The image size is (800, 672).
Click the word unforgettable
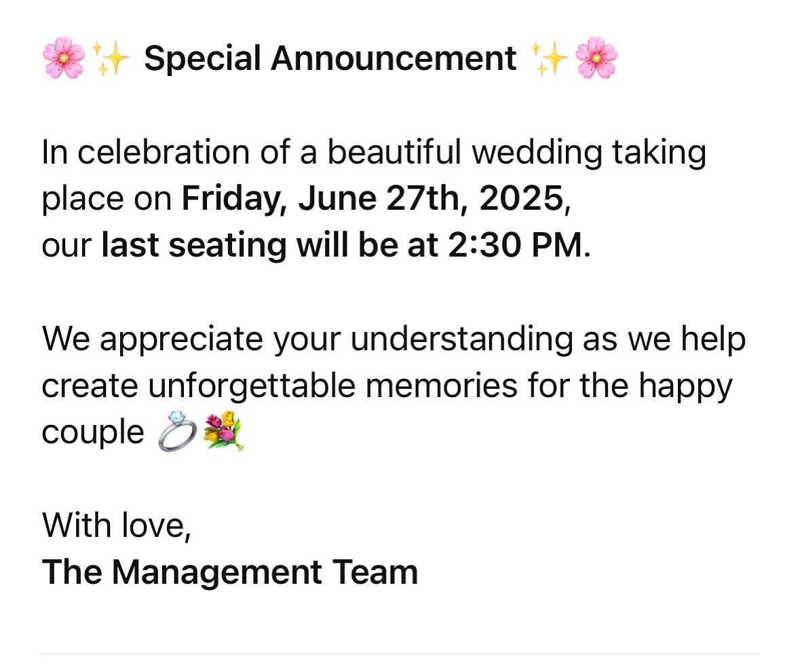point(252,386)
